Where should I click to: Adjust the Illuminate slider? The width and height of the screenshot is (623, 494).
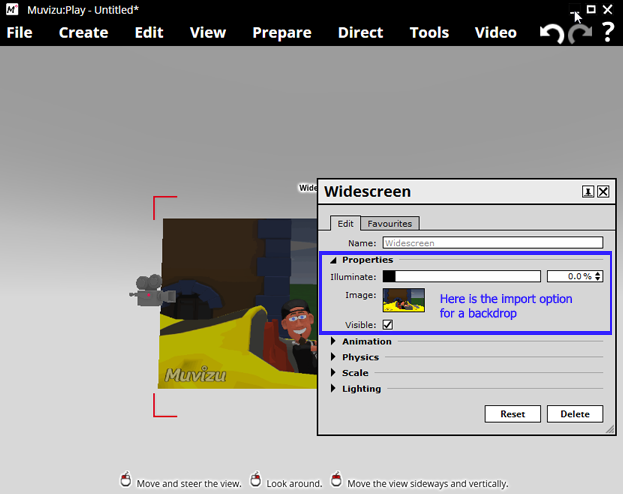coord(461,276)
